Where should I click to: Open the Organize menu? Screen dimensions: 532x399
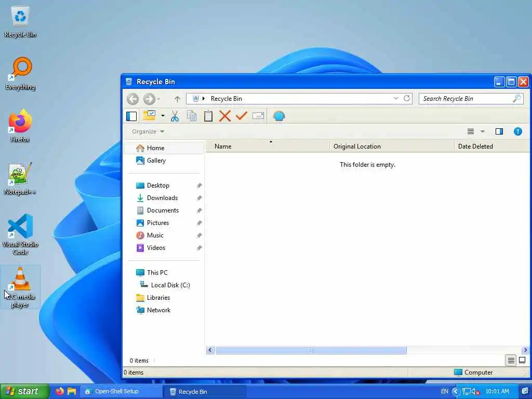(x=148, y=131)
